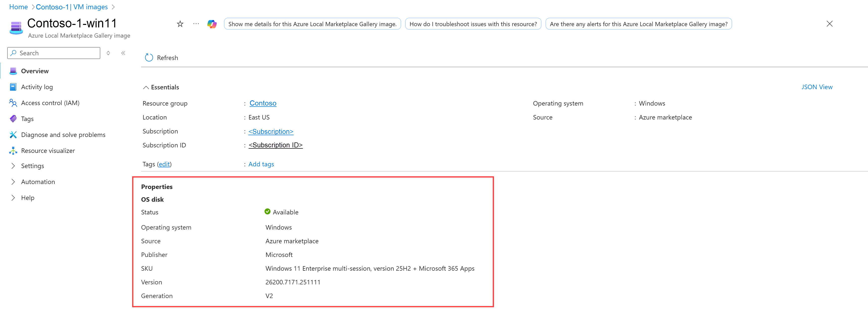Click the Windows value in Essentials
The width and height of the screenshot is (868, 313).
pyautogui.click(x=652, y=103)
